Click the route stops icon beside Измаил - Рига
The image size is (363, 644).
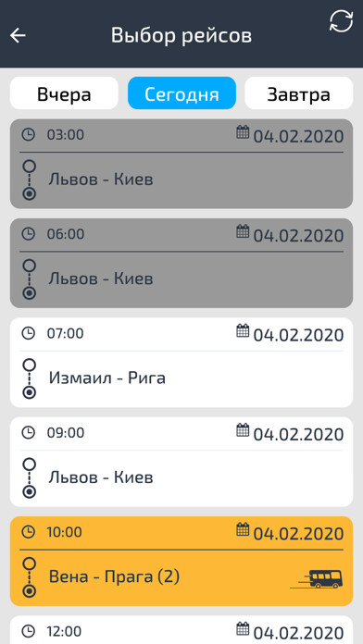(29, 378)
